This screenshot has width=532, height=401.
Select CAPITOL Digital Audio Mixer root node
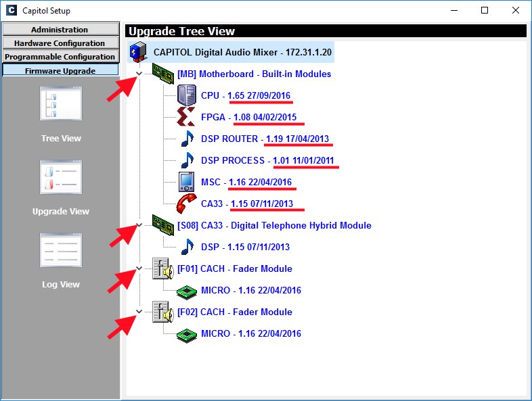(242, 52)
